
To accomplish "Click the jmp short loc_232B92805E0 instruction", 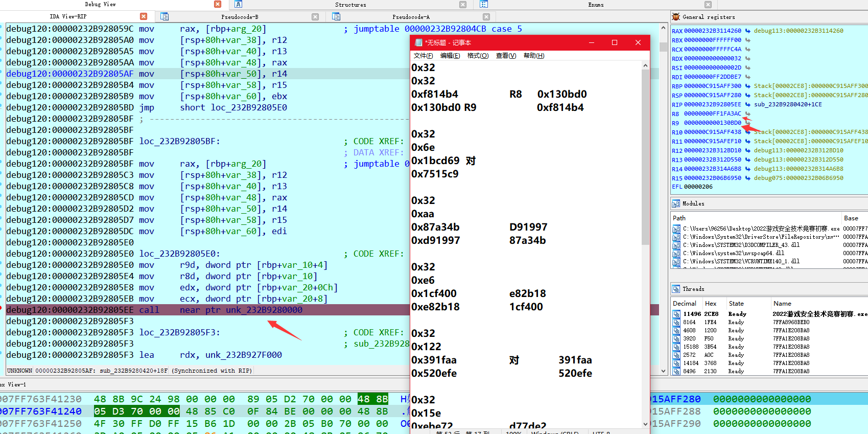I will click(x=213, y=107).
